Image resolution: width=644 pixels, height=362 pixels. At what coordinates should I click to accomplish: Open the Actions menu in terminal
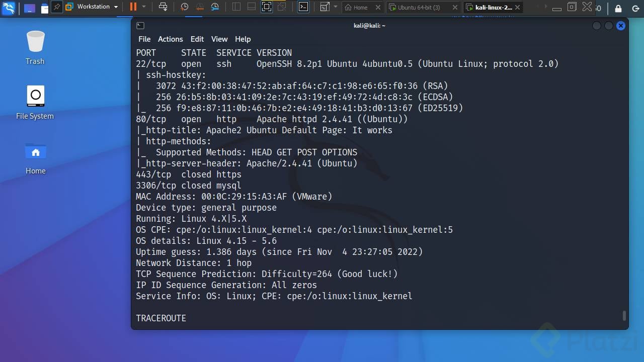tap(171, 39)
